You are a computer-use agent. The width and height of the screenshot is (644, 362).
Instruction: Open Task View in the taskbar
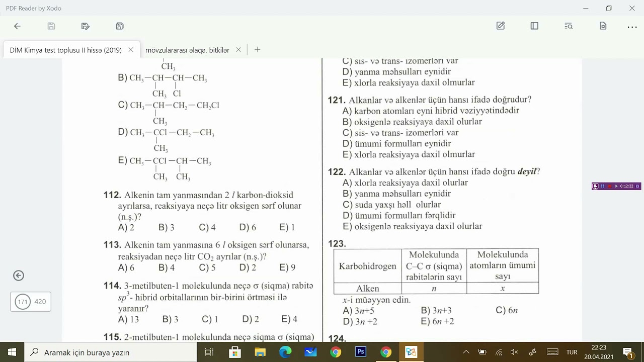tap(209, 352)
